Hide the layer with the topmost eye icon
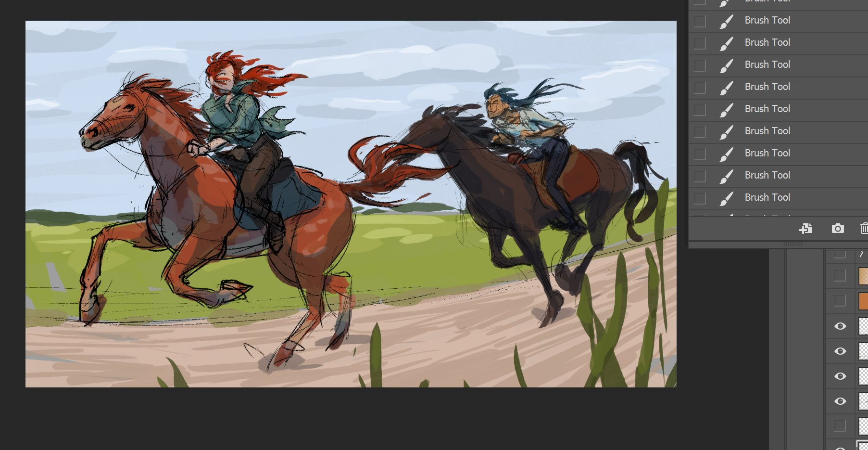Viewport: 868px width, 450px height. (x=840, y=326)
